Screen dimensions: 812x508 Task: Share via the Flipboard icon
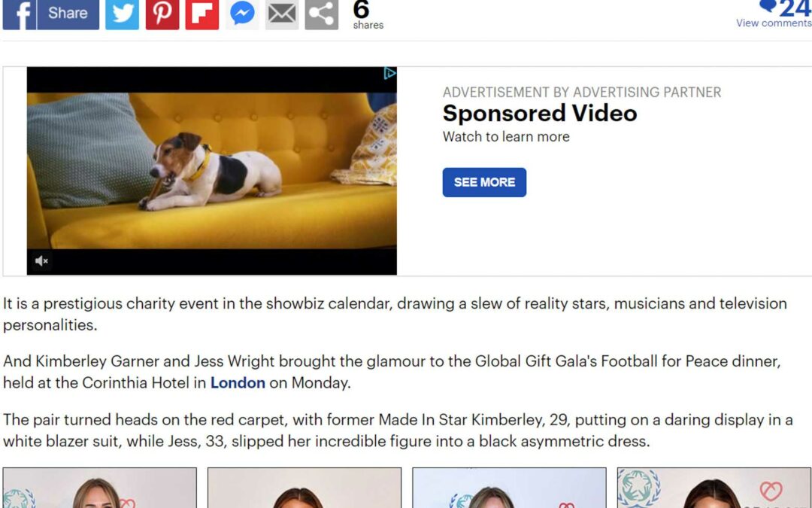[x=202, y=14]
